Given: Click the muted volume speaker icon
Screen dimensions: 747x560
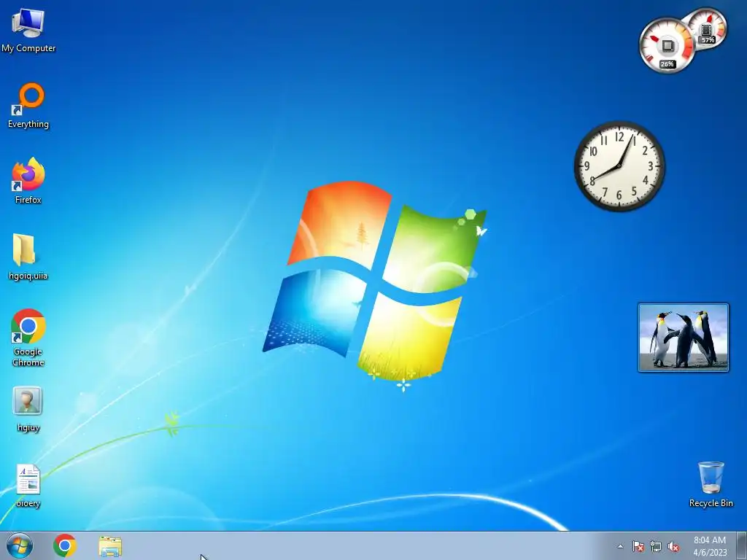Looking at the screenshot, I should point(673,546).
